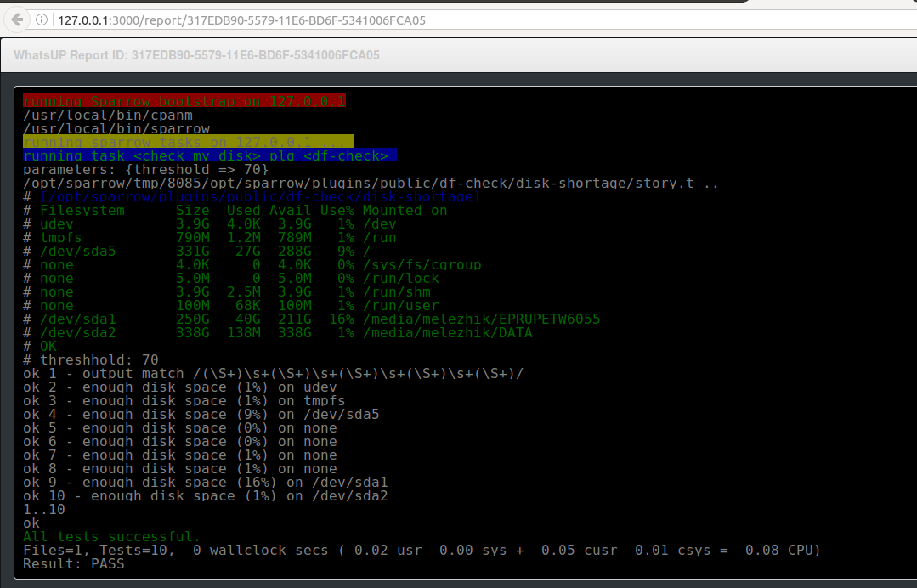Click the green 'All tests successful.' text
917x588 pixels.
pyautogui.click(x=111, y=536)
